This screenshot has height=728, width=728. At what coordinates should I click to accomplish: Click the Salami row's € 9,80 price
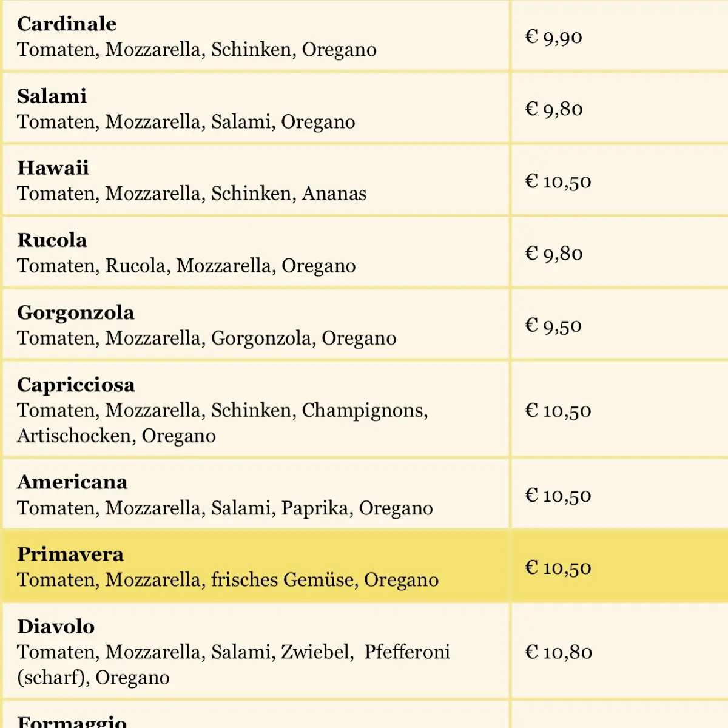[x=554, y=109]
